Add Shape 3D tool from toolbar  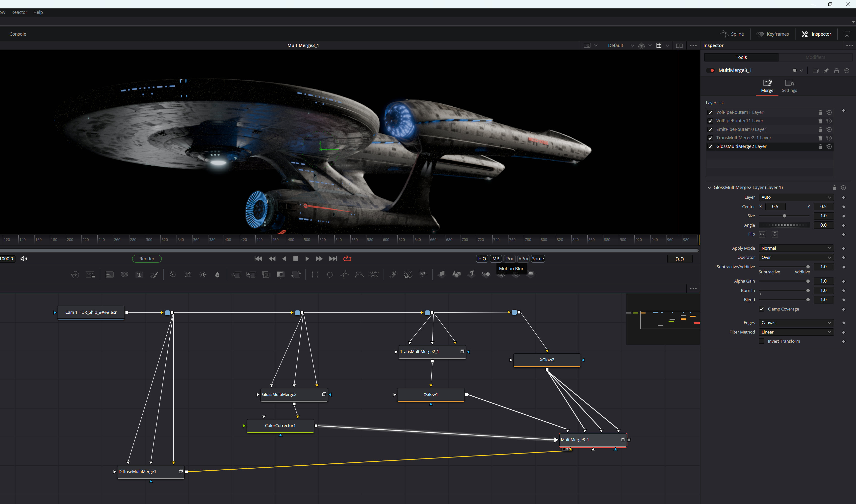[456, 274]
